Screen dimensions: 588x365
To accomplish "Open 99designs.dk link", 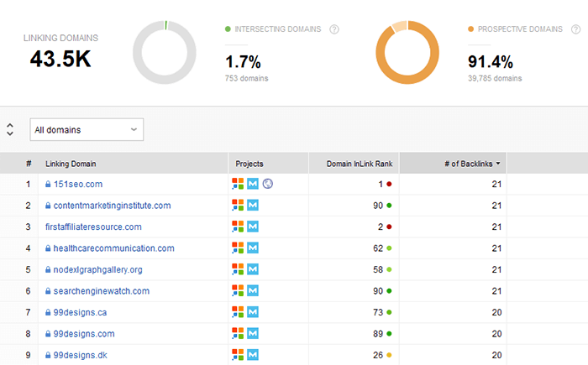I will pos(81,355).
